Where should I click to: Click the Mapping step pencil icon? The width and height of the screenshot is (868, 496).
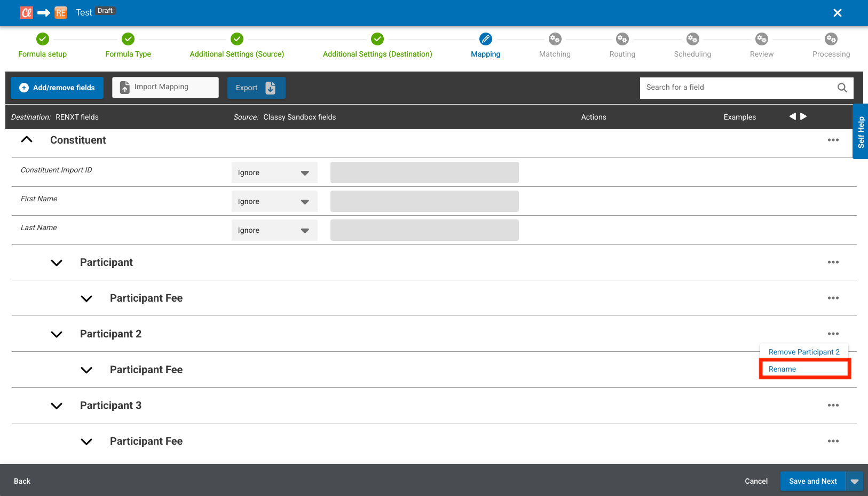(485, 39)
